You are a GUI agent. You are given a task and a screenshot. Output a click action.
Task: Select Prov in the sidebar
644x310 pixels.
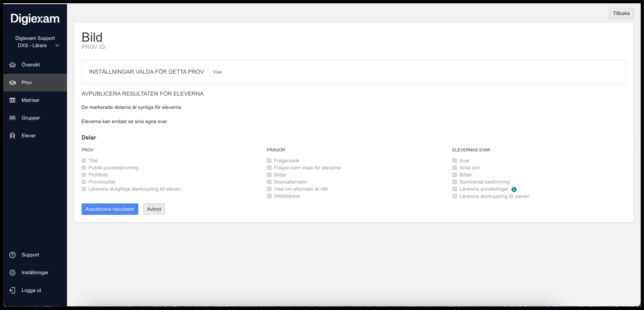pyautogui.click(x=35, y=83)
